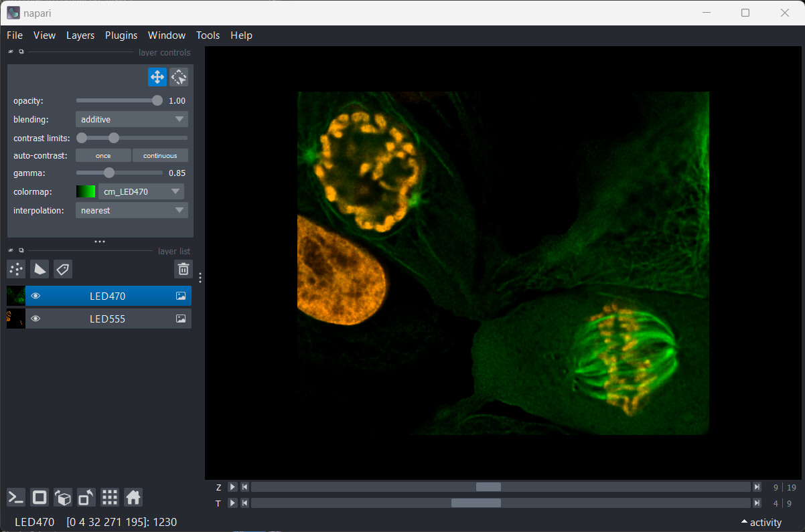Viewport: 805px width, 532px height.
Task: Add a new shapes layer
Action: (39, 269)
